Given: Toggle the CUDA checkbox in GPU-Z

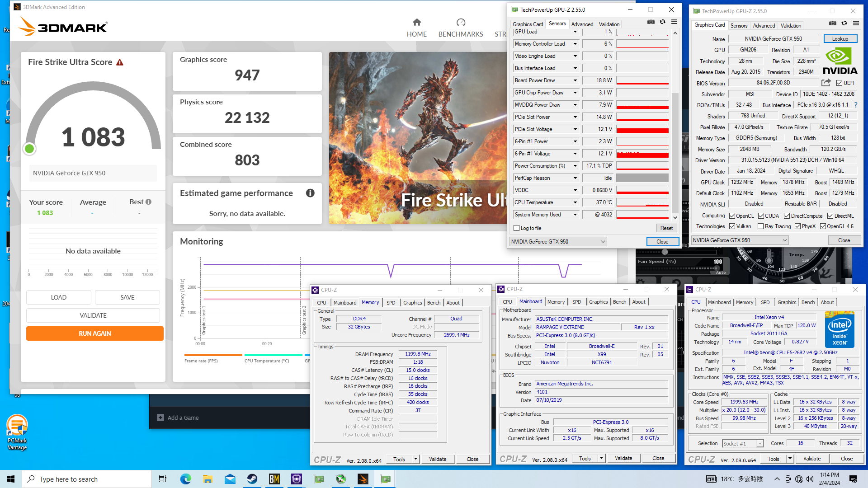Looking at the screenshot, I should pyautogui.click(x=761, y=216).
